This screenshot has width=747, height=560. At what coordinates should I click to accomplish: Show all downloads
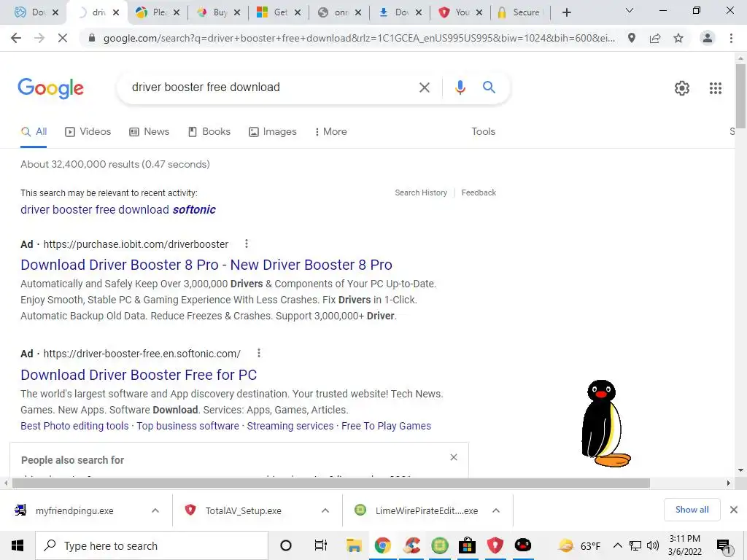pos(692,510)
